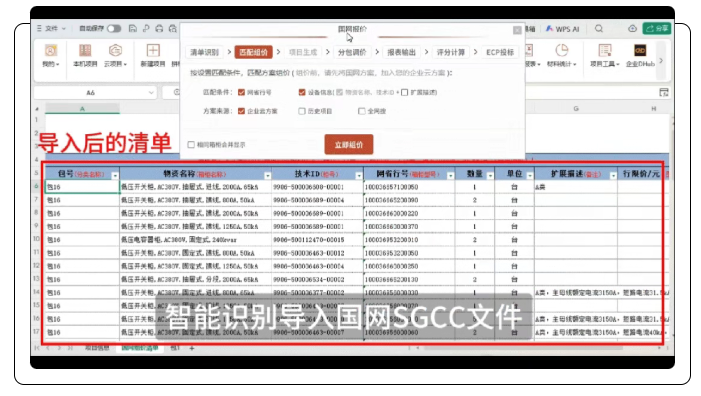Open the 扩展描述 column filter dropdown
Image resolution: width=701 pixels, height=396 pixels.
tap(613, 176)
